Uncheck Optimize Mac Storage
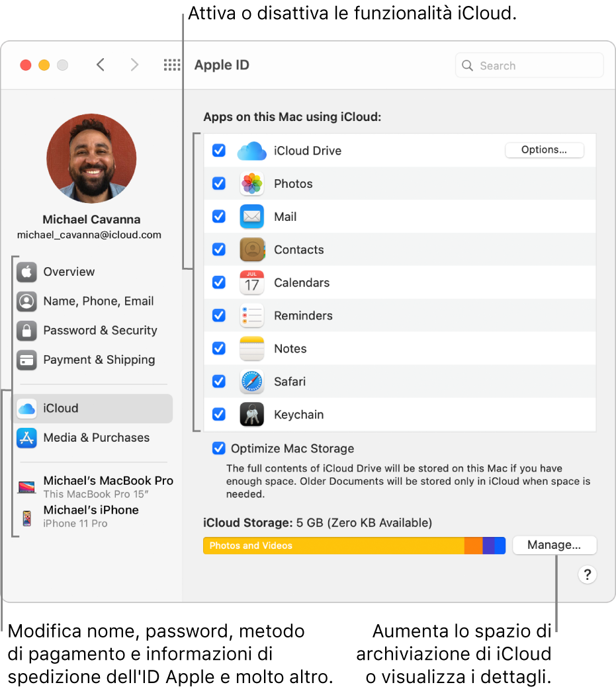Screen dimensions: 616x691 point(219,448)
